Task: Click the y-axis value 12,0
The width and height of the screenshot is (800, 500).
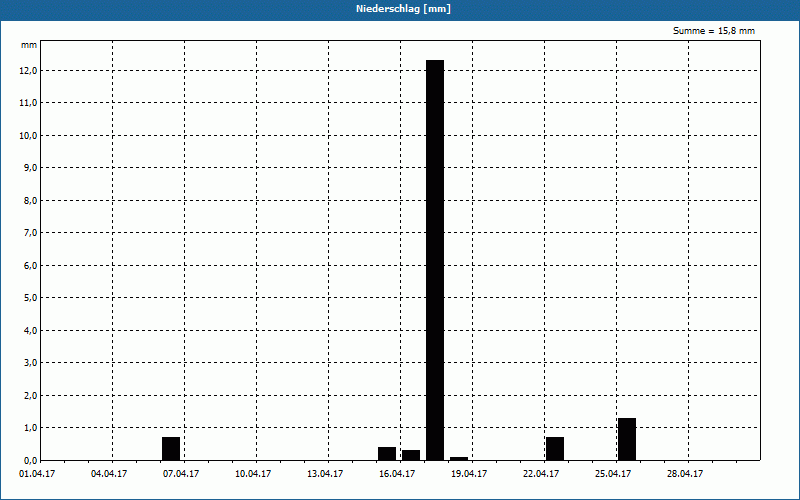Action: click(28, 70)
